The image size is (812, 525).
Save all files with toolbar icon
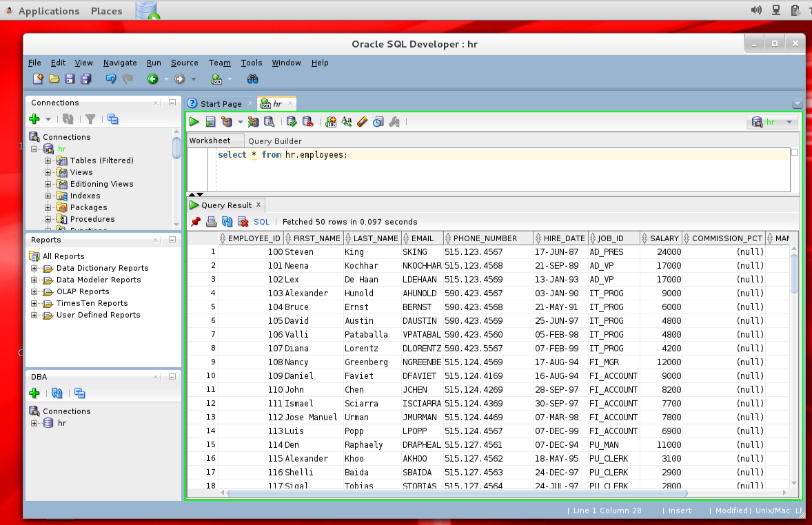tap(86, 79)
